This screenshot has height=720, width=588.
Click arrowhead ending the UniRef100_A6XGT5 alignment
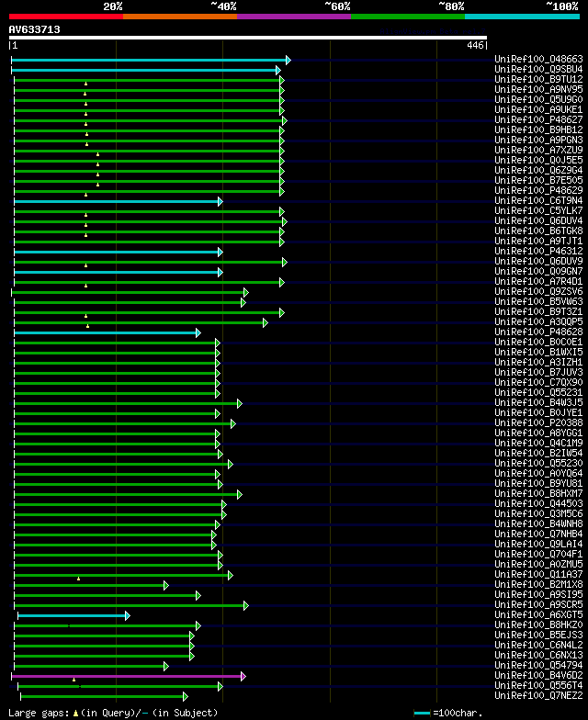(x=127, y=615)
